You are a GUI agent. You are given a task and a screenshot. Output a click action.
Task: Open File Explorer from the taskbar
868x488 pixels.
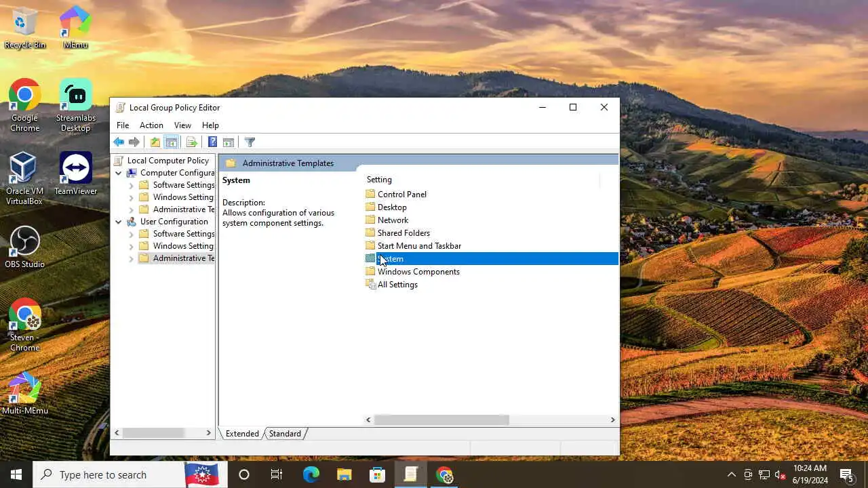pos(344,474)
